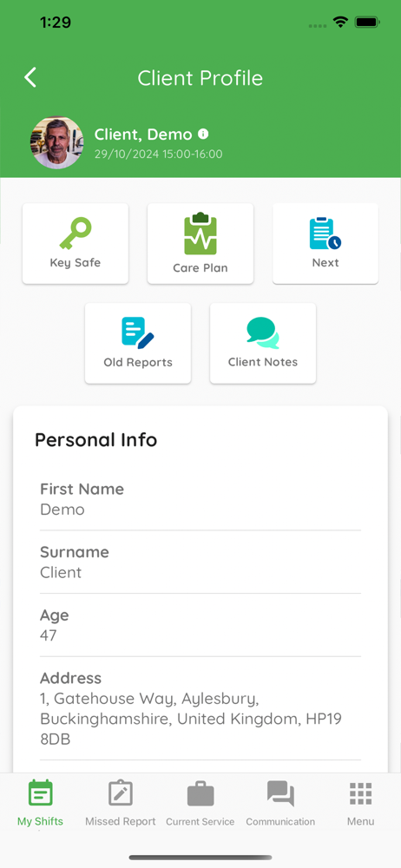This screenshot has height=868, width=401.
Task: Open the Key Safe key icon
Action: click(x=76, y=233)
